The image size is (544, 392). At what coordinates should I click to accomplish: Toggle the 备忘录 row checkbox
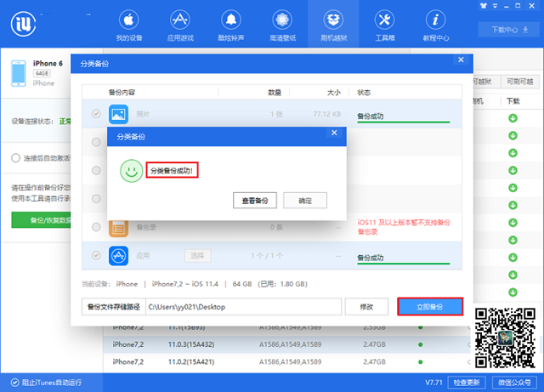pos(96,227)
